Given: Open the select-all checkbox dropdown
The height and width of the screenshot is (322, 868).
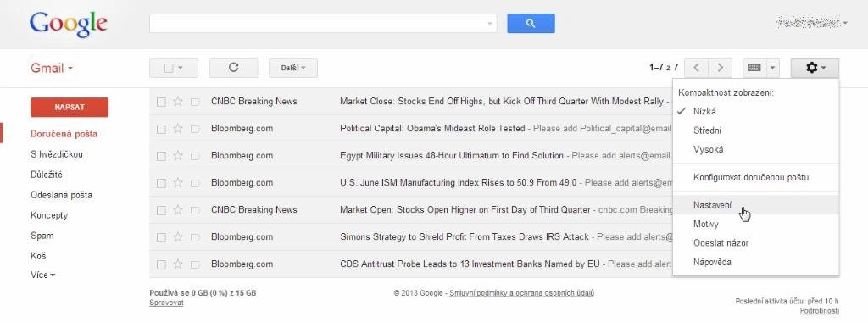Looking at the screenshot, I should point(174,68).
